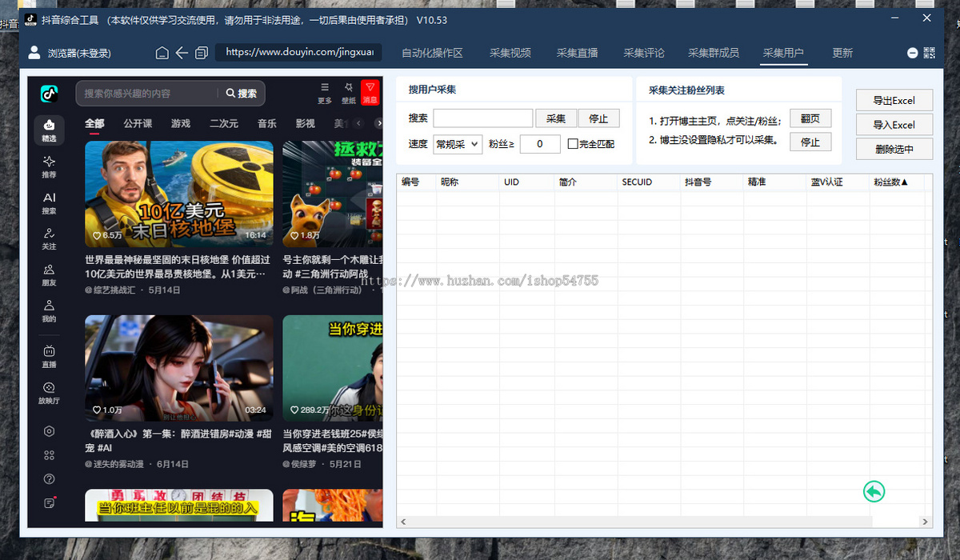
Task: Click the user 搜索 input field
Action: tap(483, 118)
